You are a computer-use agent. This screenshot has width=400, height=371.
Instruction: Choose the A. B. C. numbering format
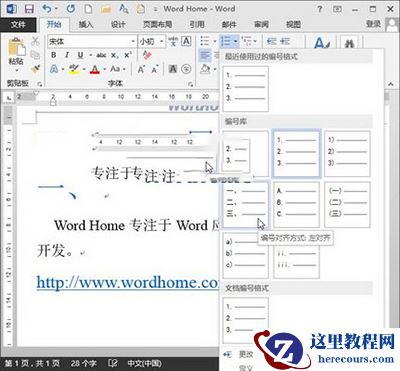296,204
